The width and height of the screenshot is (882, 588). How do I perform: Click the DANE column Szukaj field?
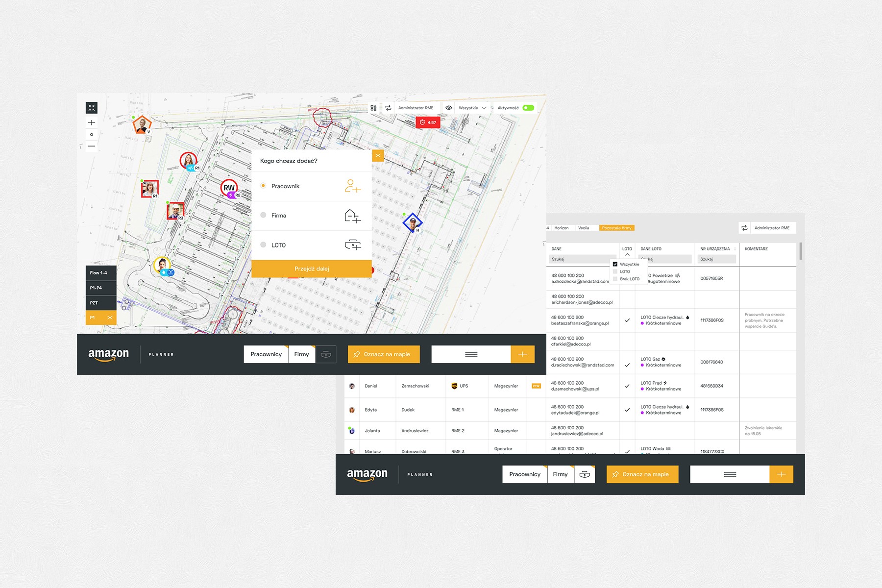coord(582,259)
